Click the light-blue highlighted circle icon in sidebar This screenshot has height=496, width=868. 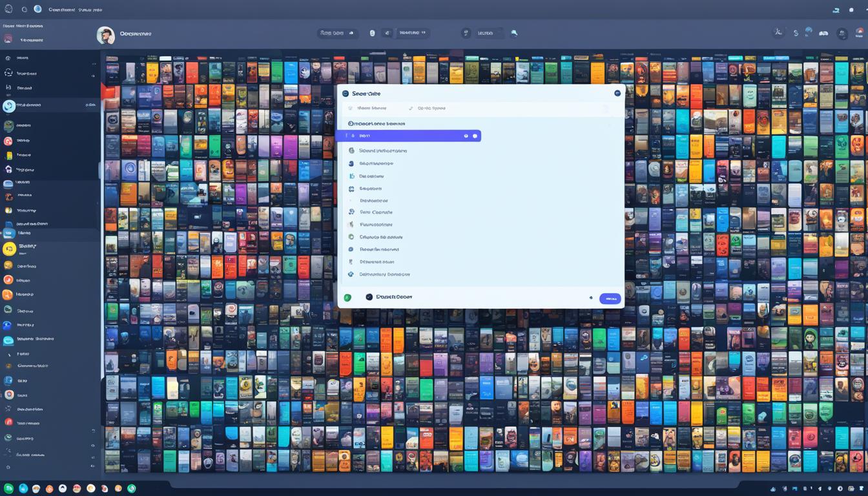[x=9, y=106]
